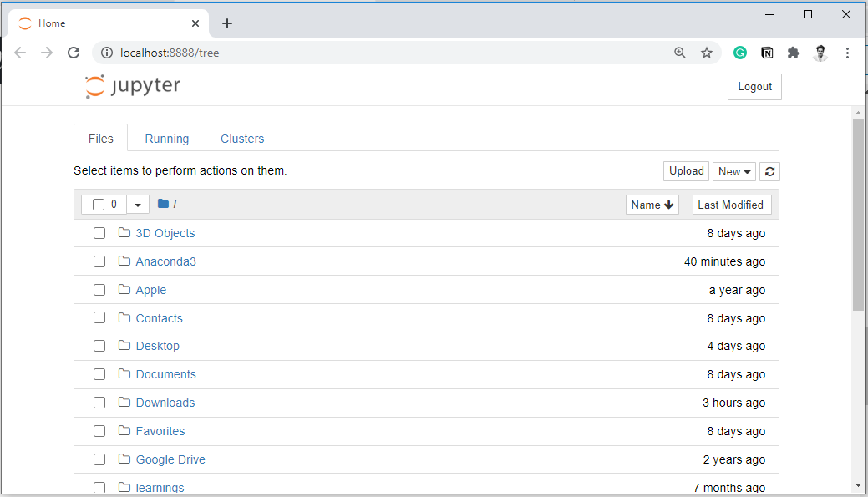Click the Google Drive folder icon
Screen dimensions: 868x497
click(x=124, y=459)
